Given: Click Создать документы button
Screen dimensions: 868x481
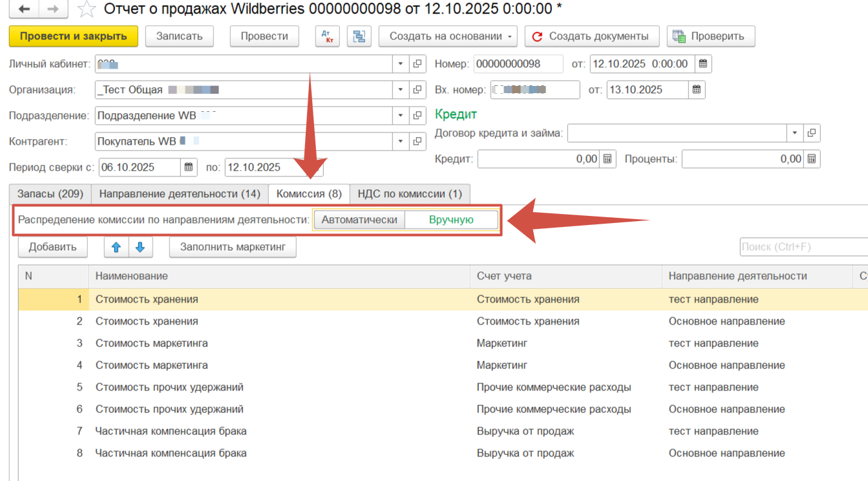Looking at the screenshot, I should click(x=591, y=36).
